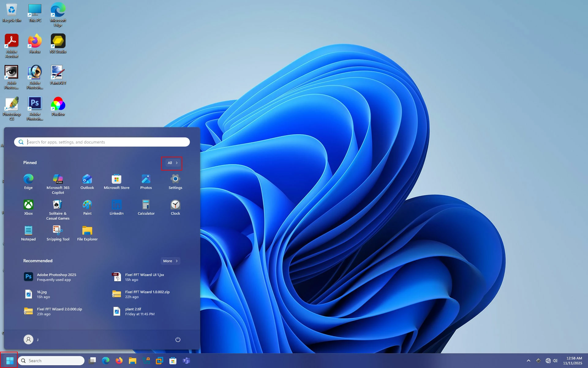Expand the All apps list
588x368 pixels.
[172, 163]
